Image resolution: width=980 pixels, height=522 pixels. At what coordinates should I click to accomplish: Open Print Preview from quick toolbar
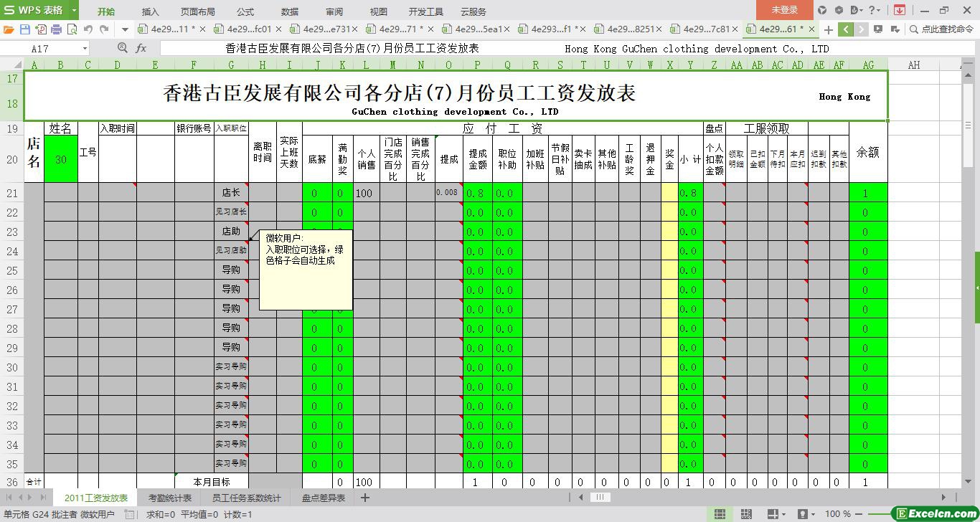click(x=72, y=29)
